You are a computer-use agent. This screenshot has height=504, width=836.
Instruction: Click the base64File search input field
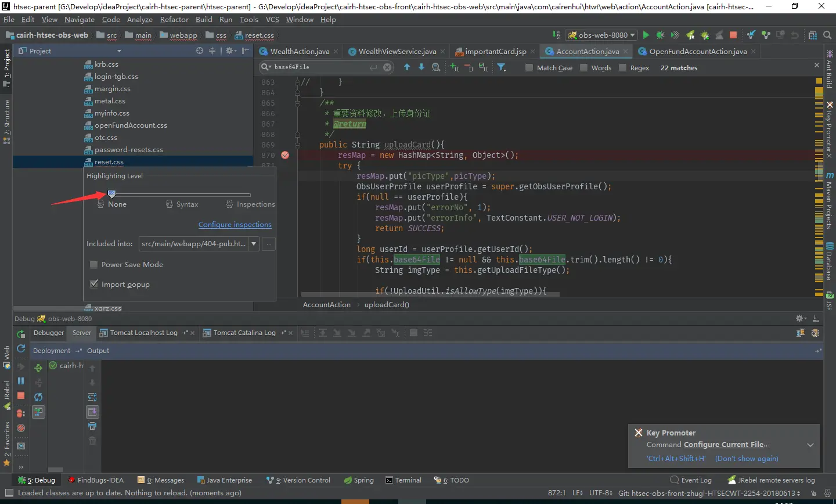319,67
